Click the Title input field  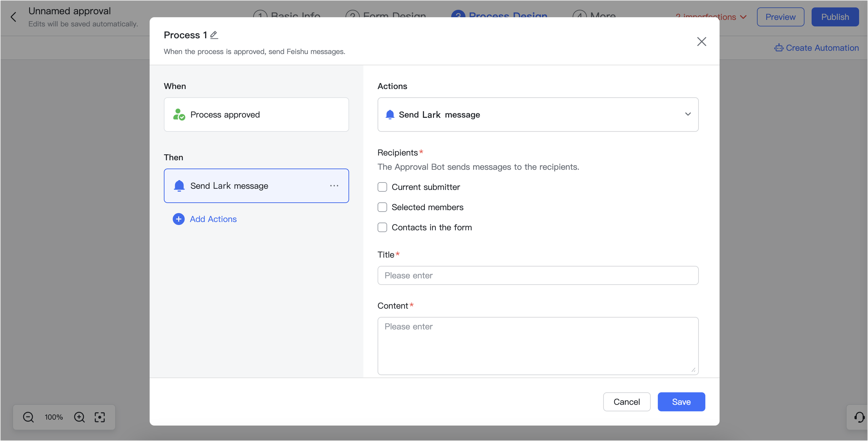point(538,275)
